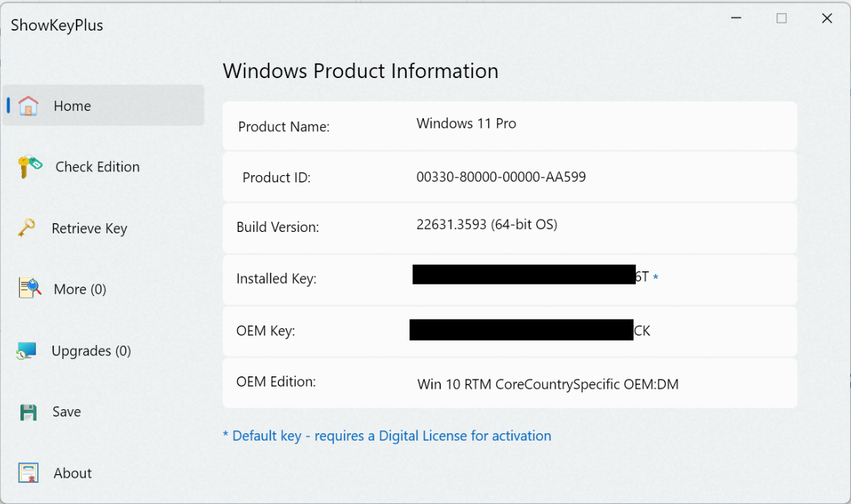851x504 pixels.
Task: Go to Upgrades (0) section
Action: (x=91, y=351)
